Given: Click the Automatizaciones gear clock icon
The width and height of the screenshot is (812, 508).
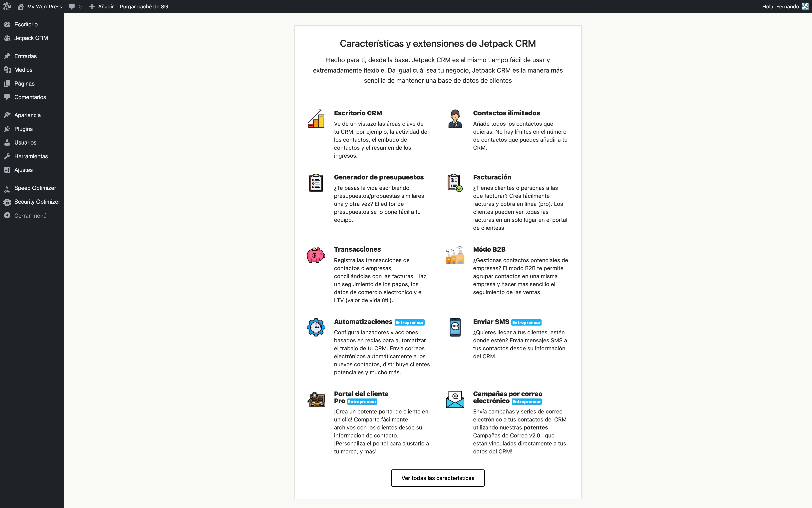Looking at the screenshot, I should tap(316, 327).
